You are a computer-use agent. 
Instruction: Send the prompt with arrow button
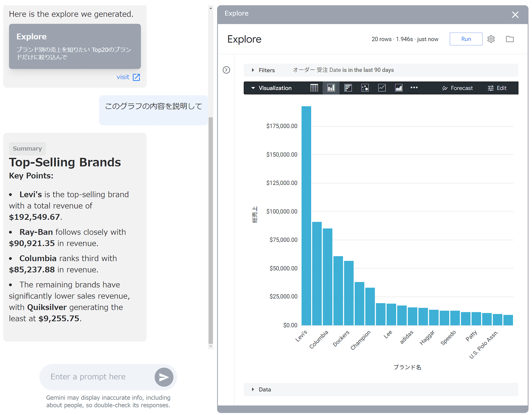(164, 377)
